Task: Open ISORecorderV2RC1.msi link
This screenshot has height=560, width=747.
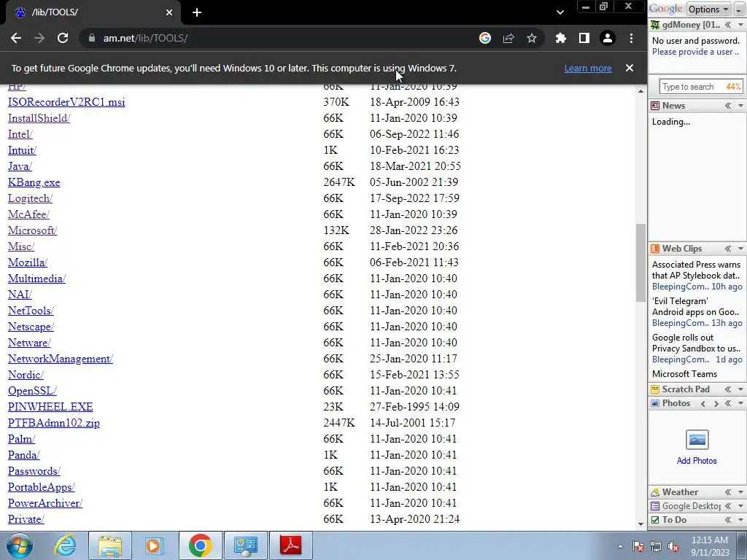Action: tap(66, 102)
